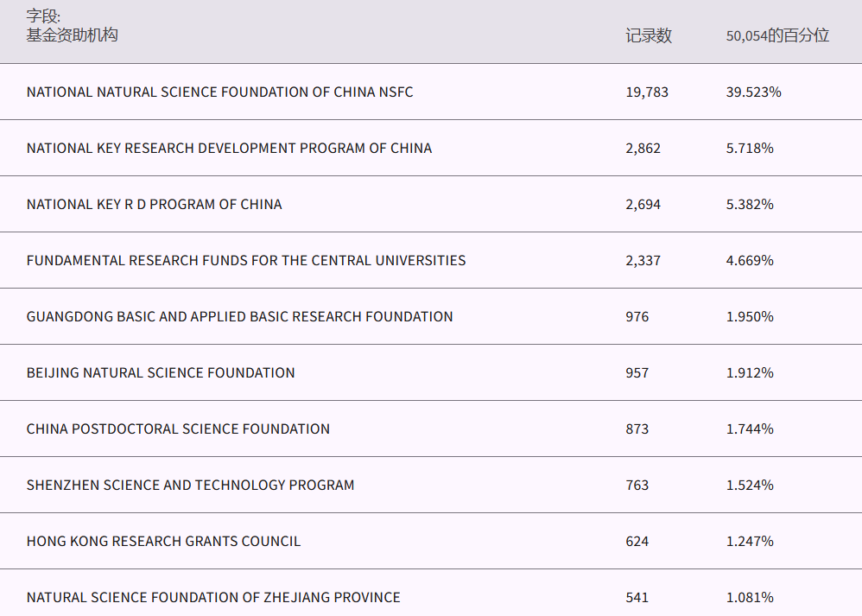862x616 pixels.
Task: Select the 1.247% percentage value
Action: 749,541
